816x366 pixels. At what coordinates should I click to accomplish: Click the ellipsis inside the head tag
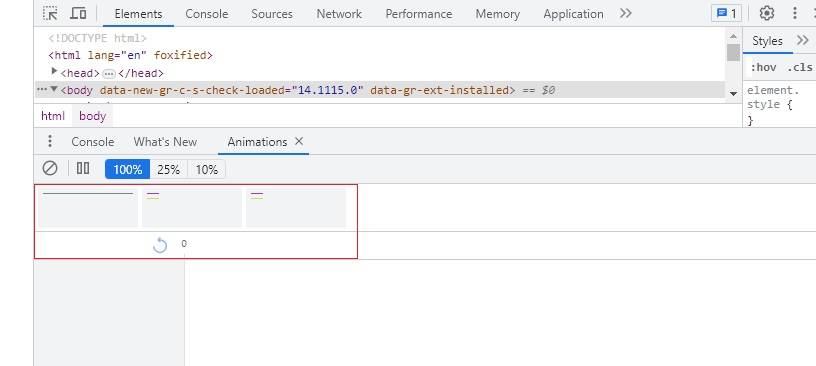click(x=109, y=73)
